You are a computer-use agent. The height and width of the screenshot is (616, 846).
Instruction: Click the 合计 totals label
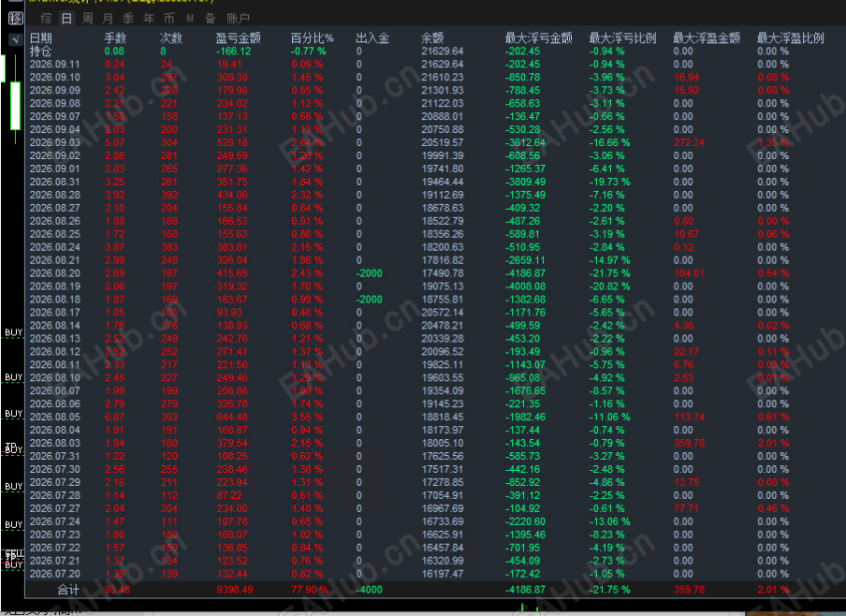pos(68,590)
